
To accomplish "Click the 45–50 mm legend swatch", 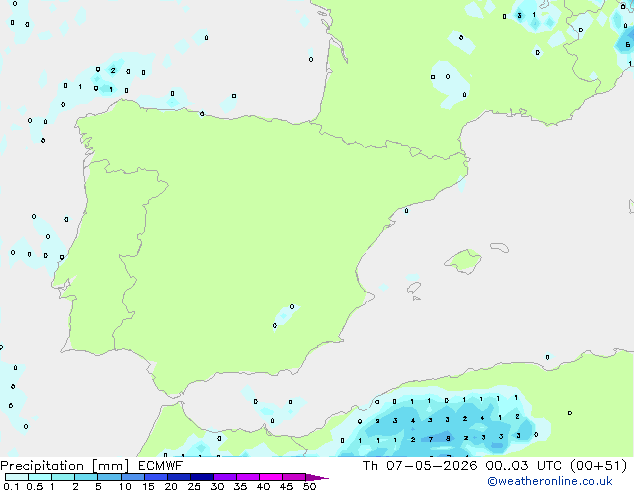I will (294, 477).
